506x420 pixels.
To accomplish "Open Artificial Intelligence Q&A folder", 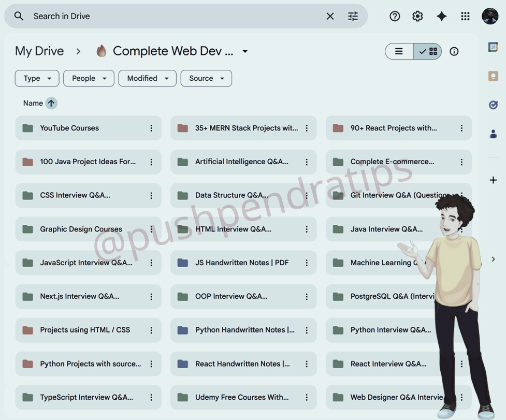I will (243, 162).
